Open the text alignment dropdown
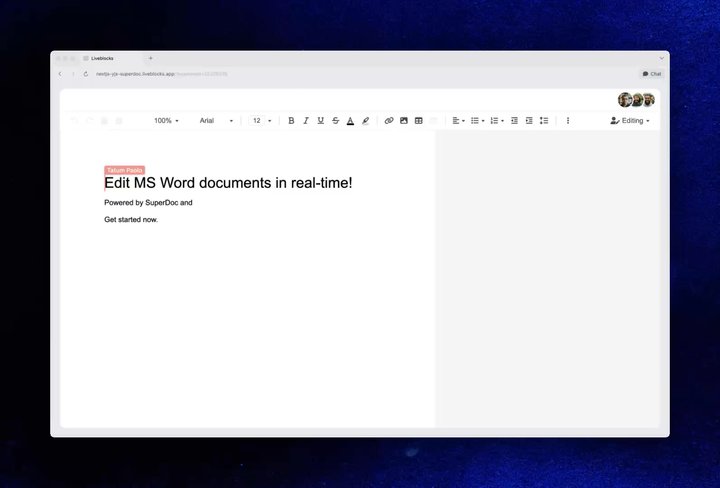The height and width of the screenshot is (488, 720). [458, 121]
